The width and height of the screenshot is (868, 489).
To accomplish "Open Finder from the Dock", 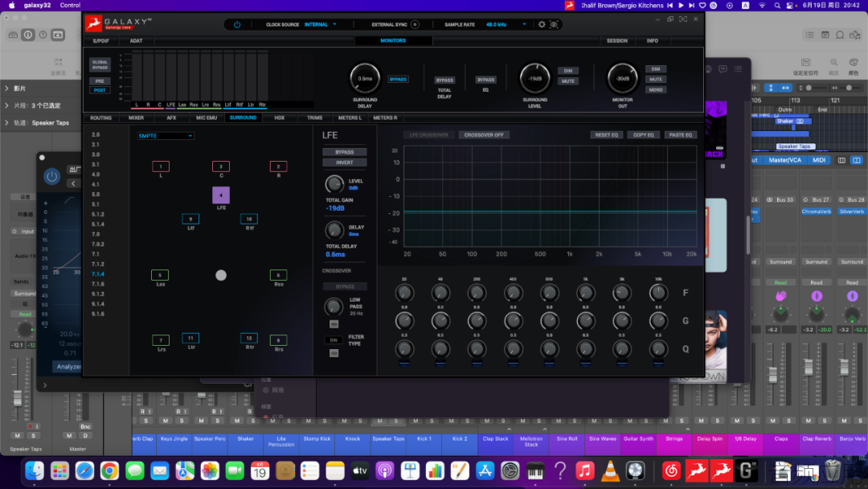I will coord(35,471).
